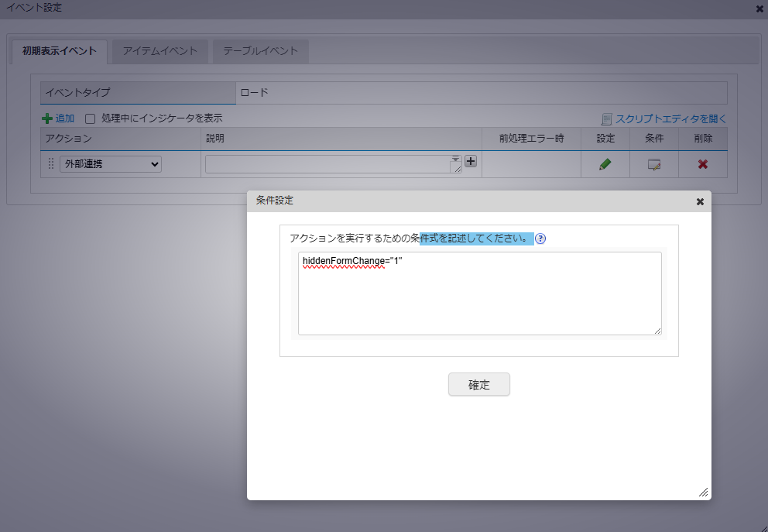The image size is (768, 532).
Task: Switch to the テーブルイベント tab
Action: [x=260, y=51]
